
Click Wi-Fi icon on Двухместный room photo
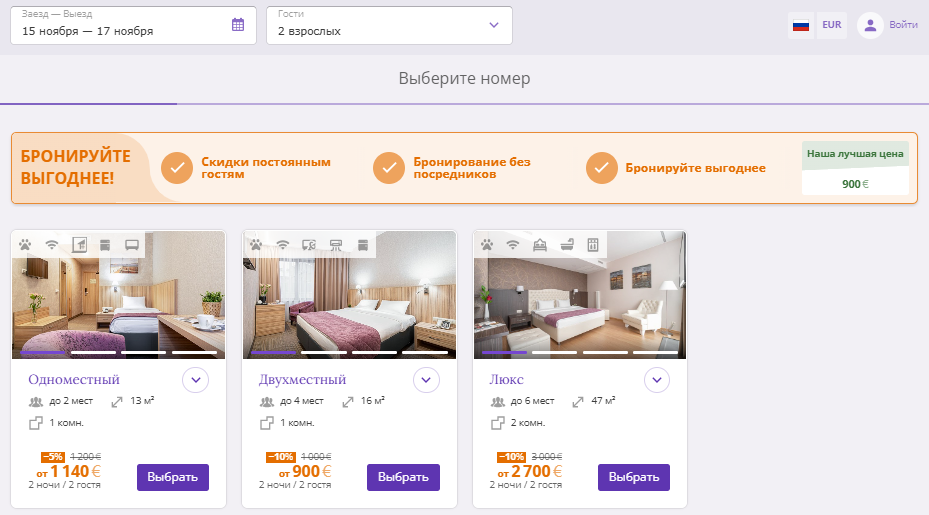point(283,245)
